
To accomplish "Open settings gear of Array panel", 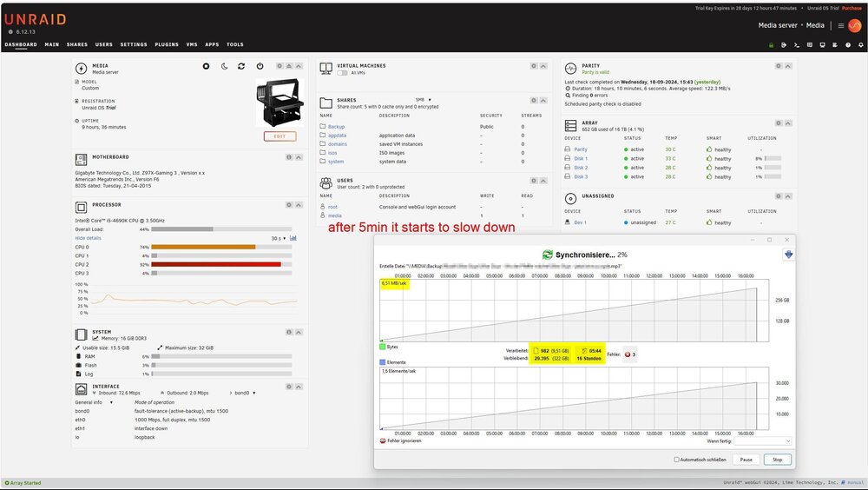I will coord(779,123).
